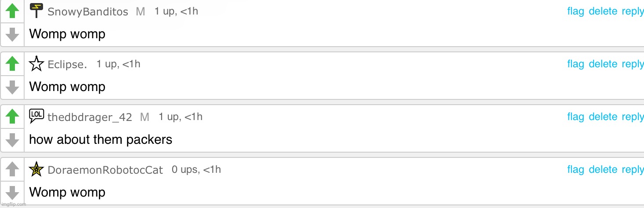Open DoraemonRobotocCat user profile
Image resolution: width=644 pixels, height=208 pixels.
105,170
